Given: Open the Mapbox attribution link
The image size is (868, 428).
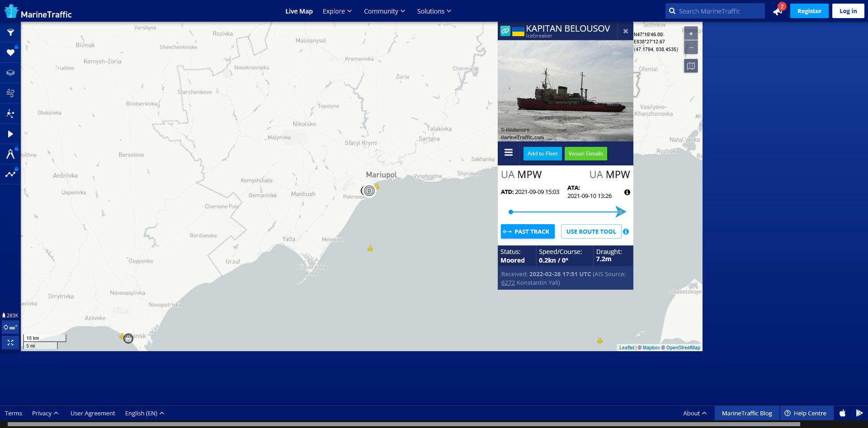Looking at the screenshot, I should point(651,348).
